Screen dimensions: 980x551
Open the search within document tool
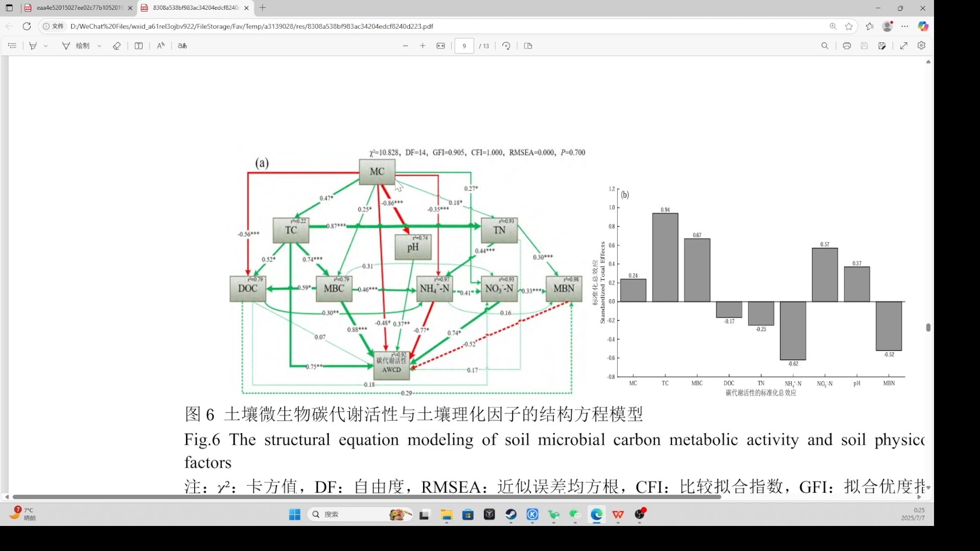(825, 45)
